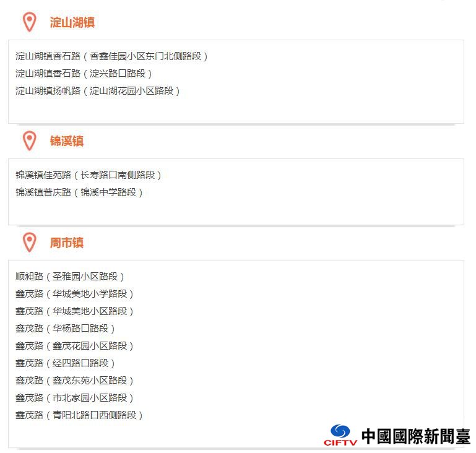
Task: Select the 周市镇 section heading
Action: coord(67,243)
